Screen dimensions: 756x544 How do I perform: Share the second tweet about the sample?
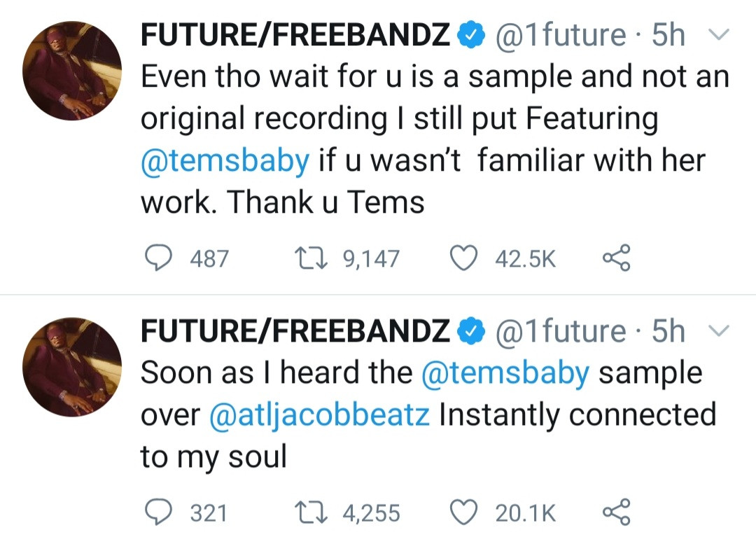pyautogui.click(x=617, y=513)
